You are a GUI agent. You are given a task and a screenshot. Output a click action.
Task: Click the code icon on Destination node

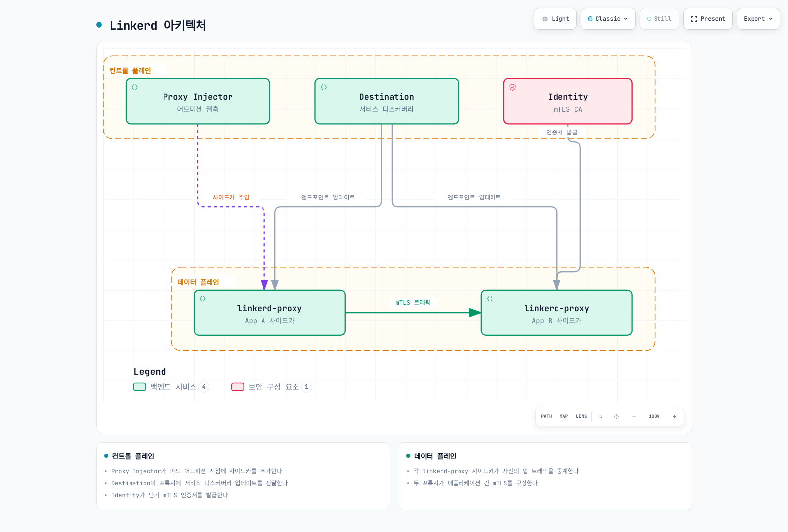click(324, 87)
